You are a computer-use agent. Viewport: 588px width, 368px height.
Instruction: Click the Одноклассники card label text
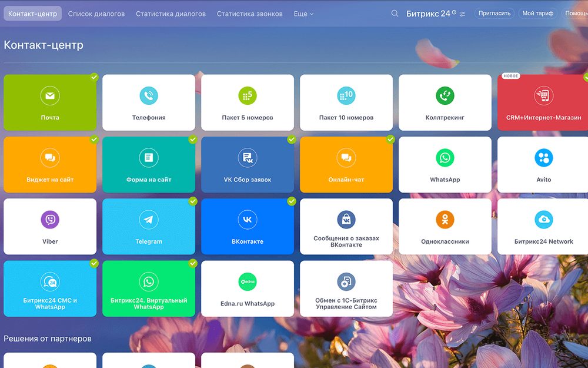pyautogui.click(x=445, y=241)
